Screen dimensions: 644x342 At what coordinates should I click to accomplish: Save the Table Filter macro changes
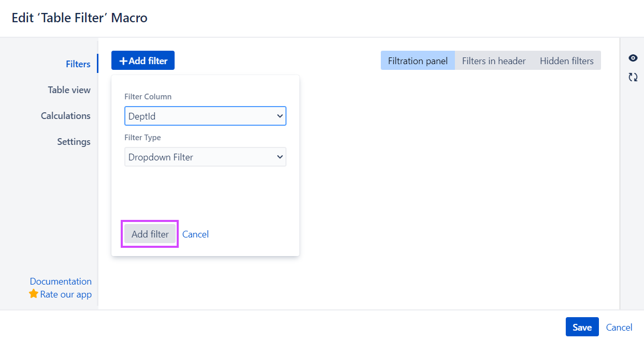tap(582, 327)
